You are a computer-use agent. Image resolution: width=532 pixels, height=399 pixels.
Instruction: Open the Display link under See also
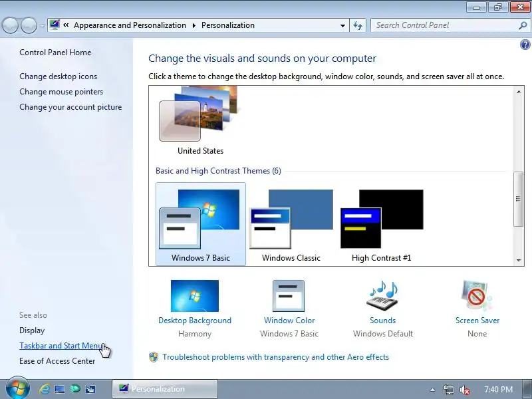[x=32, y=331]
